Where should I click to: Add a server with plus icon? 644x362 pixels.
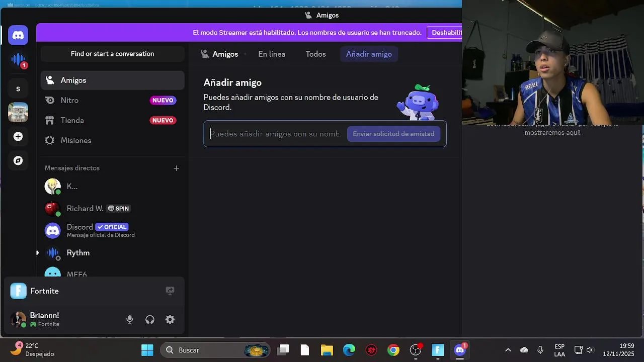[x=18, y=137]
